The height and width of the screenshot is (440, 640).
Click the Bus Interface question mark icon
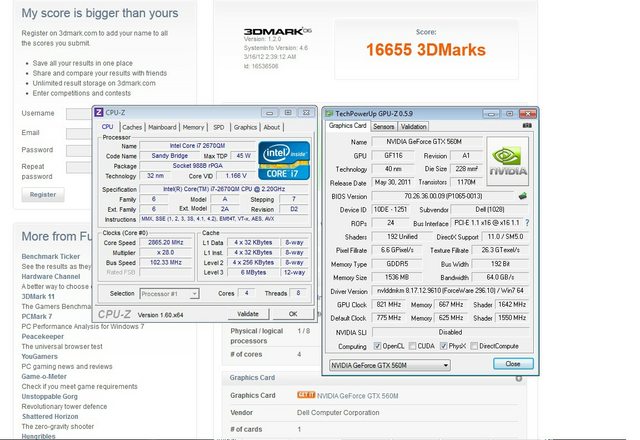pyautogui.click(x=527, y=223)
